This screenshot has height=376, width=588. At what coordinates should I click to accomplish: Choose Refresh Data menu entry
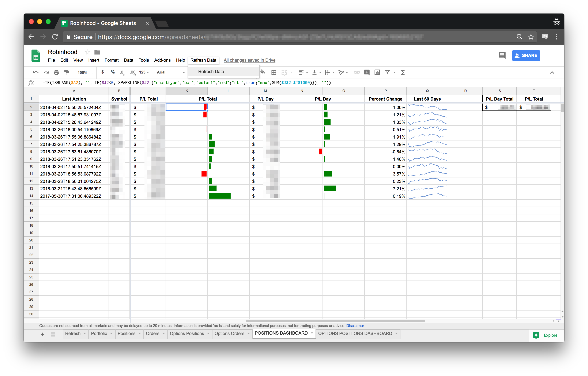[x=223, y=72]
